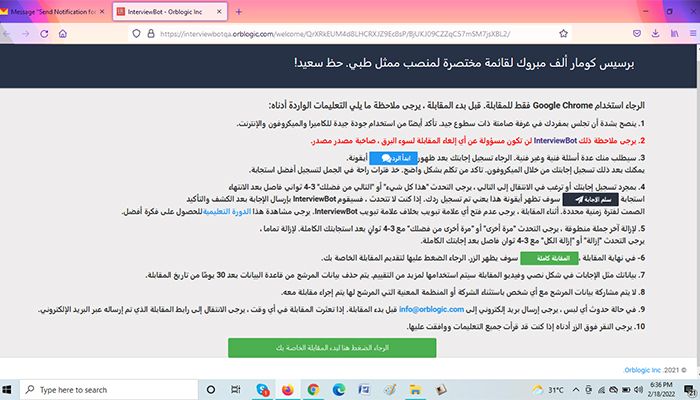Select the InterviewBot - Orblogic Inc tab

coord(170,12)
